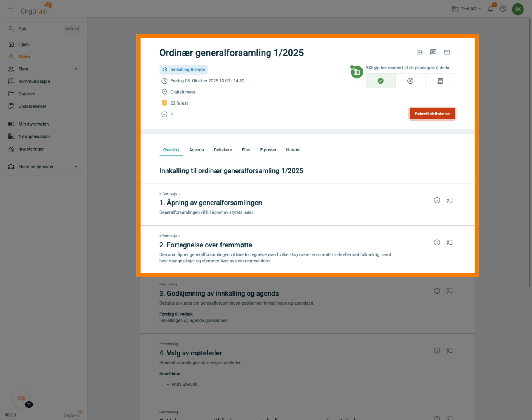Open agenda item 4. Valg av møteleder
The height and width of the screenshot is (420, 532).
191,353
